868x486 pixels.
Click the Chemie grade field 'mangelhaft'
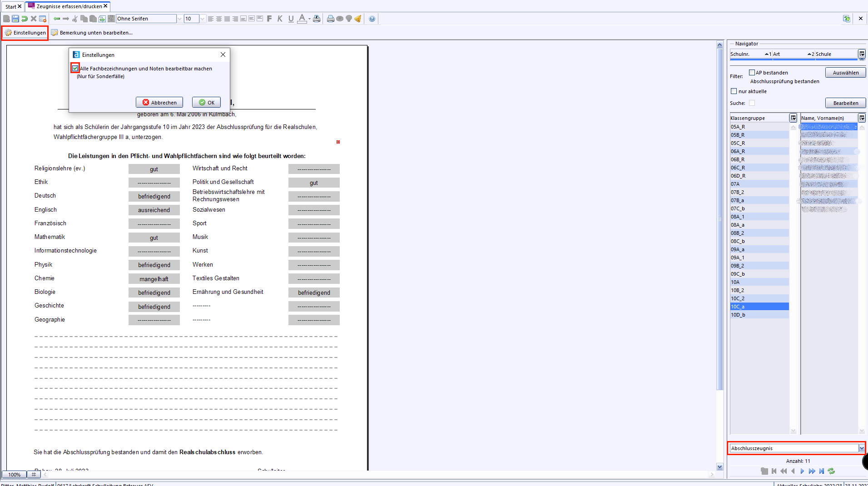click(154, 279)
